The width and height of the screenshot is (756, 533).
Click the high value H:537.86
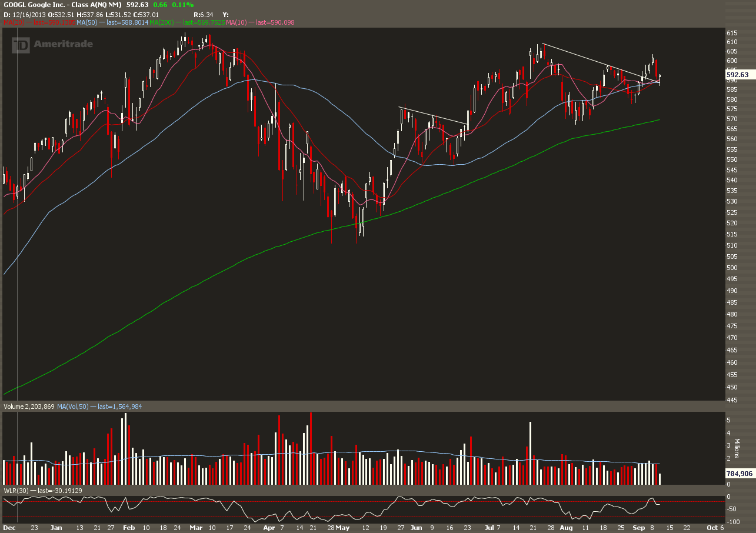click(89, 14)
